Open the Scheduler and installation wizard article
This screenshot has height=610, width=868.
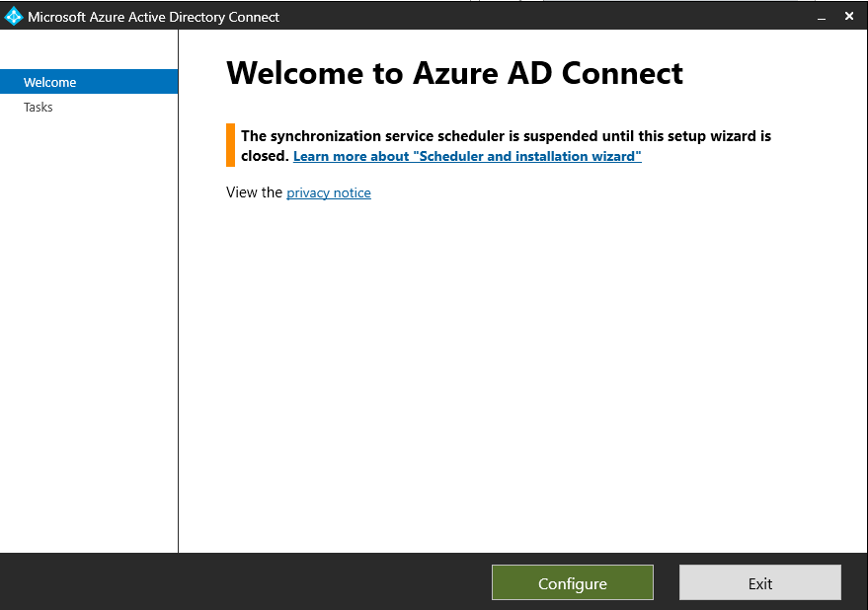pos(467,156)
